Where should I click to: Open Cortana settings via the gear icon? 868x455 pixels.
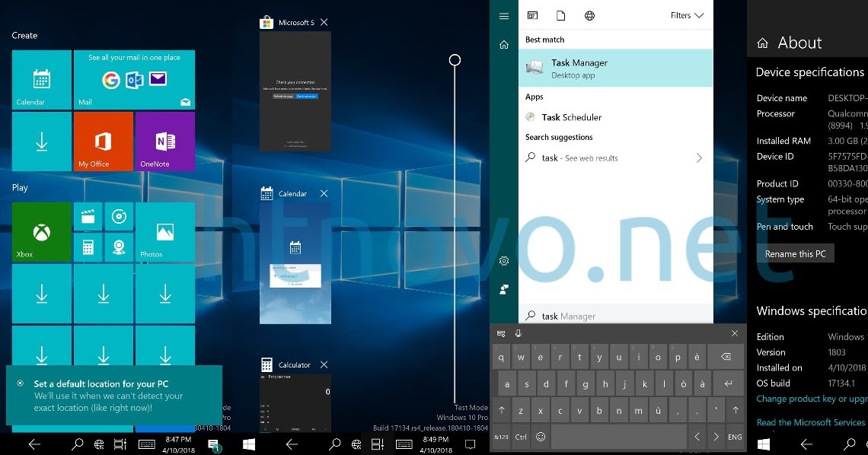(503, 260)
